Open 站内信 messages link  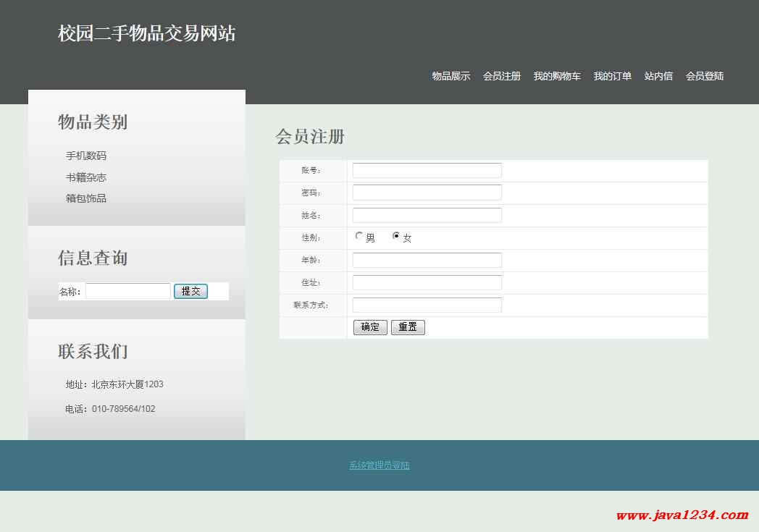(x=658, y=76)
